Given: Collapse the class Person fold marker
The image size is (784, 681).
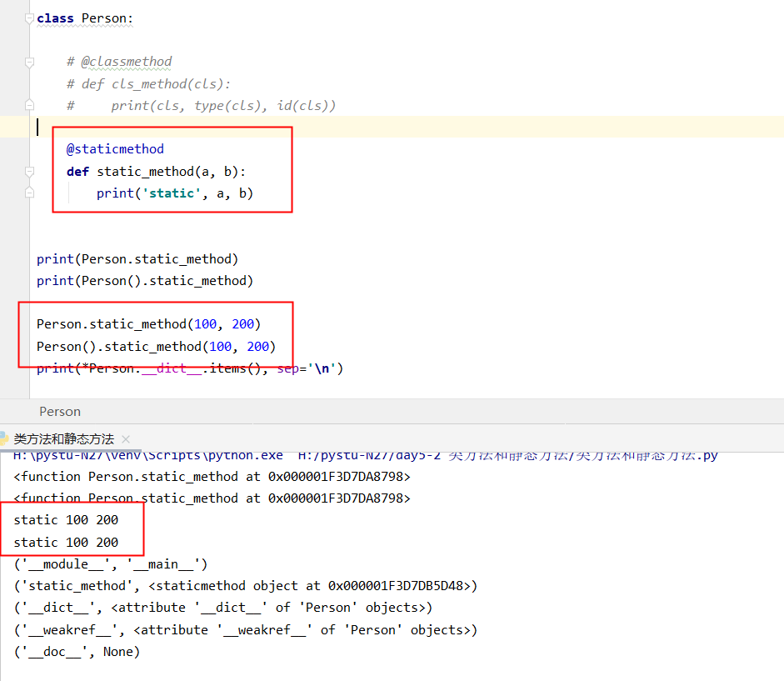Looking at the screenshot, I should [30, 18].
